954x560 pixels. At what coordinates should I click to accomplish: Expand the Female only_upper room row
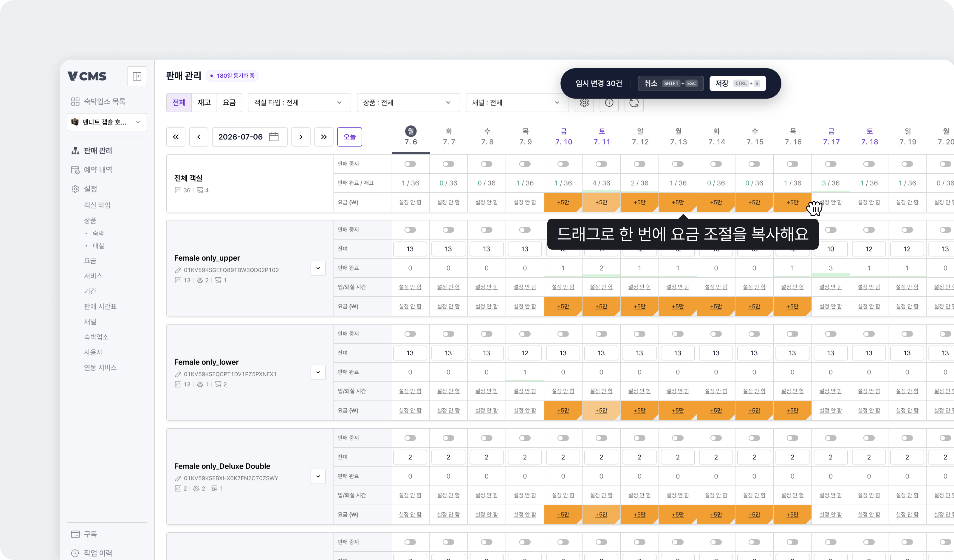click(x=318, y=268)
